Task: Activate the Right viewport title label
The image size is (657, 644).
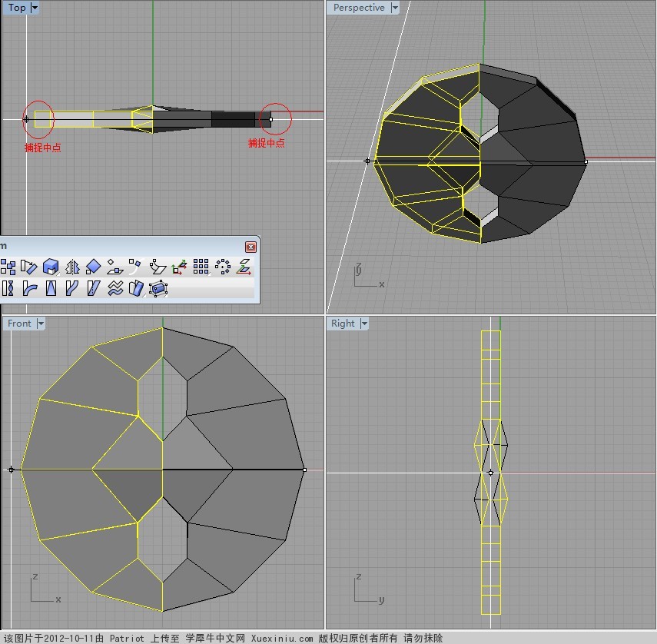Action: [x=343, y=324]
